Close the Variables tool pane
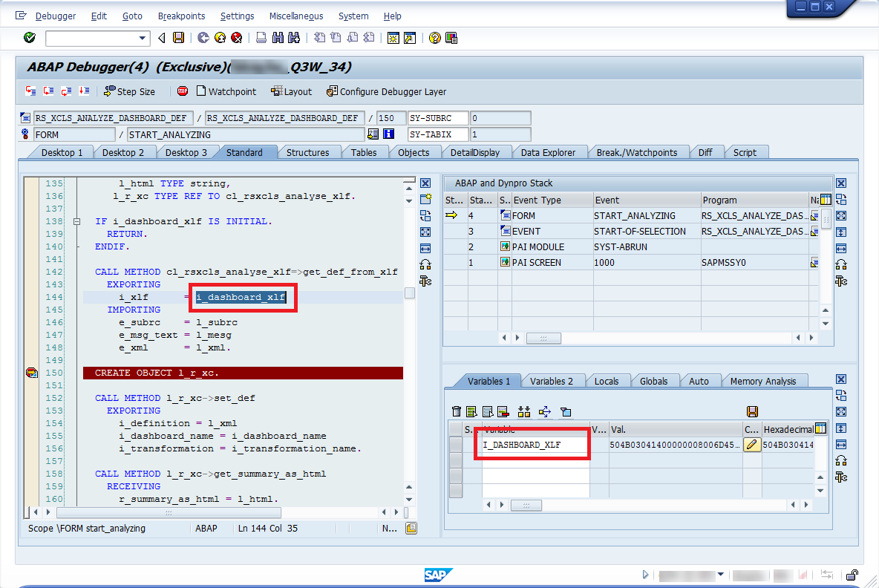The height and width of the screenshot is (588, 879). (x=841, y=379)
